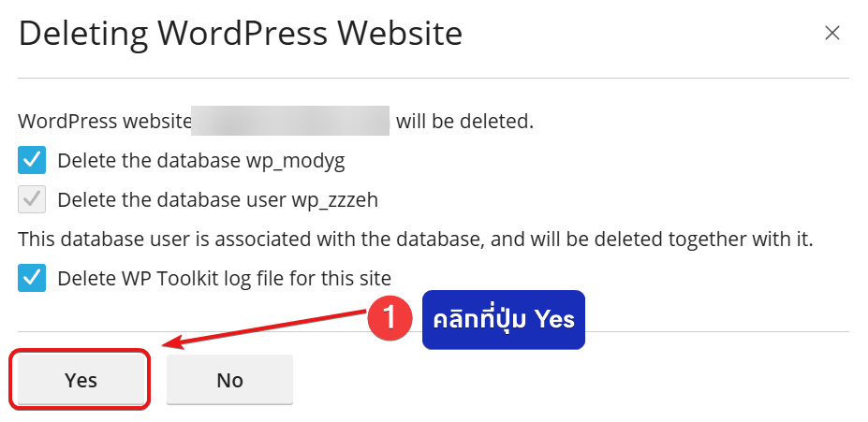Close the Deleting WordPress Website dialog

pyautogui.click(x=831, y=34)
